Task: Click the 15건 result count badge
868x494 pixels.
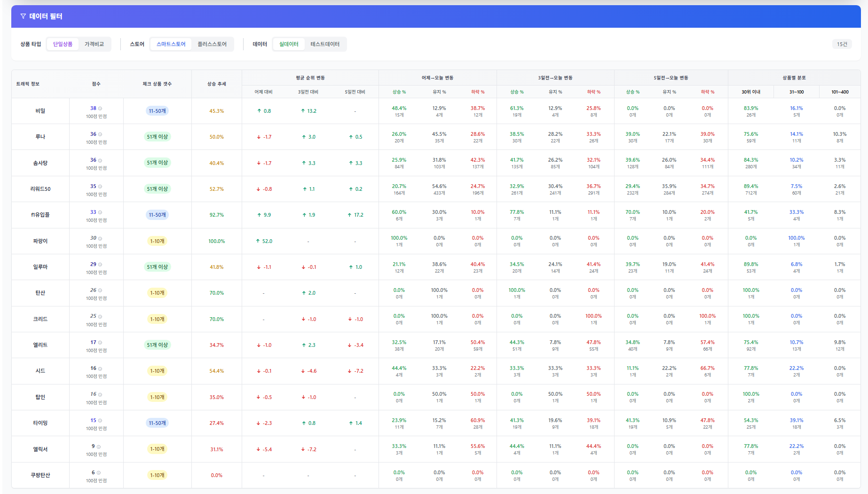Action: [842, 44]
